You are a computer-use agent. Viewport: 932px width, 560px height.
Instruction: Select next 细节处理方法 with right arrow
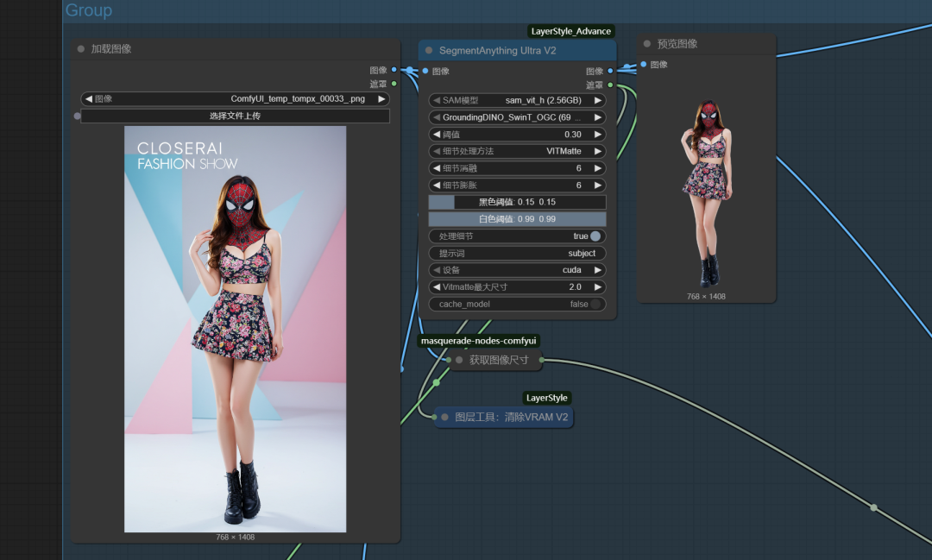pos(598,151)
